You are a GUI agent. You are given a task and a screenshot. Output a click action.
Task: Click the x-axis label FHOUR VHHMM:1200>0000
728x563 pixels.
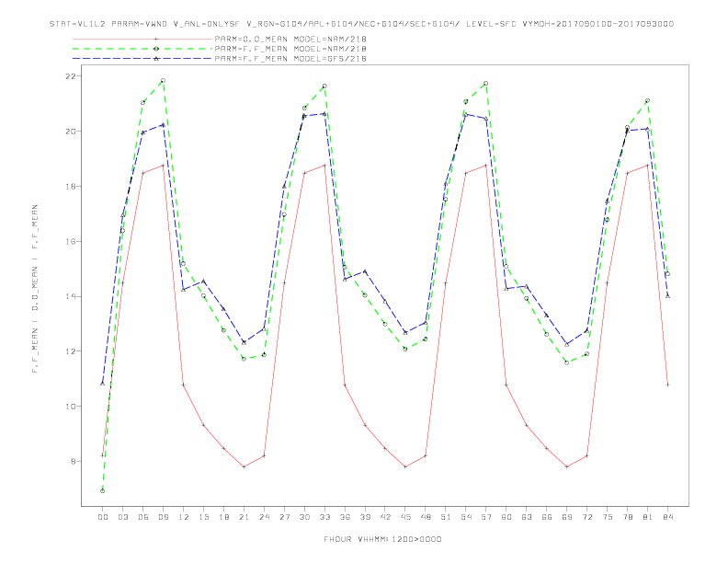coord(382,539)
